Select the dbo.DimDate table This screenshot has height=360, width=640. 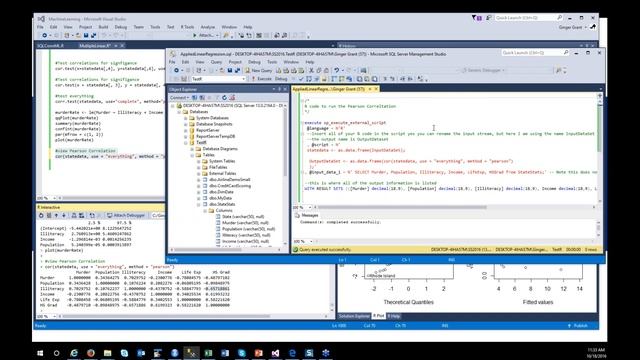[x=221, y=192]
